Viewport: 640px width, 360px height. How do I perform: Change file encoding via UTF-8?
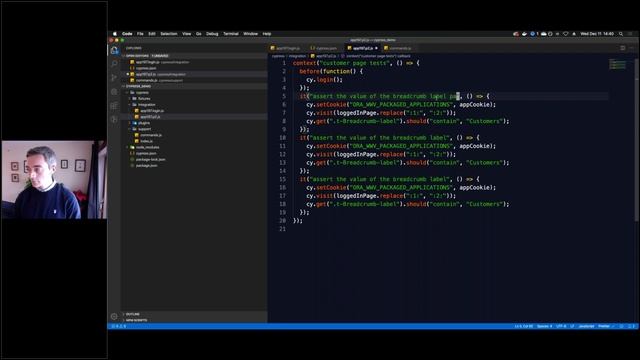click(x=561, y=326)
